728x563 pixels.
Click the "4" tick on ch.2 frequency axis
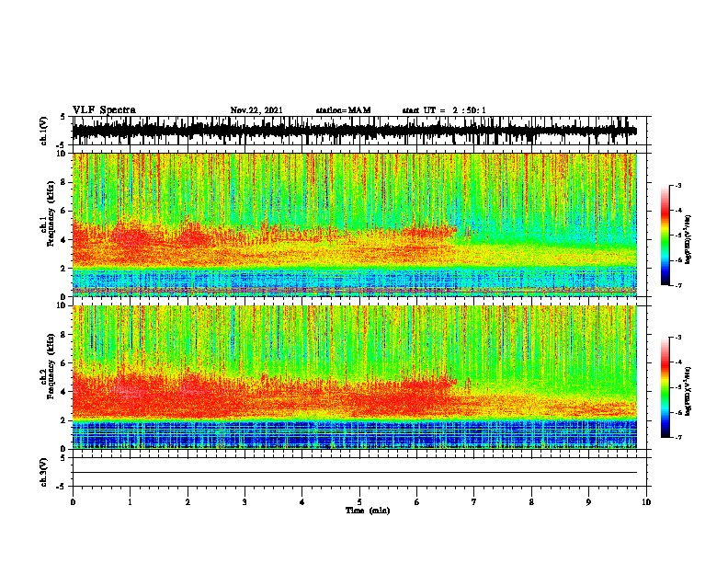pyautogui.click(x=63, y=392)
